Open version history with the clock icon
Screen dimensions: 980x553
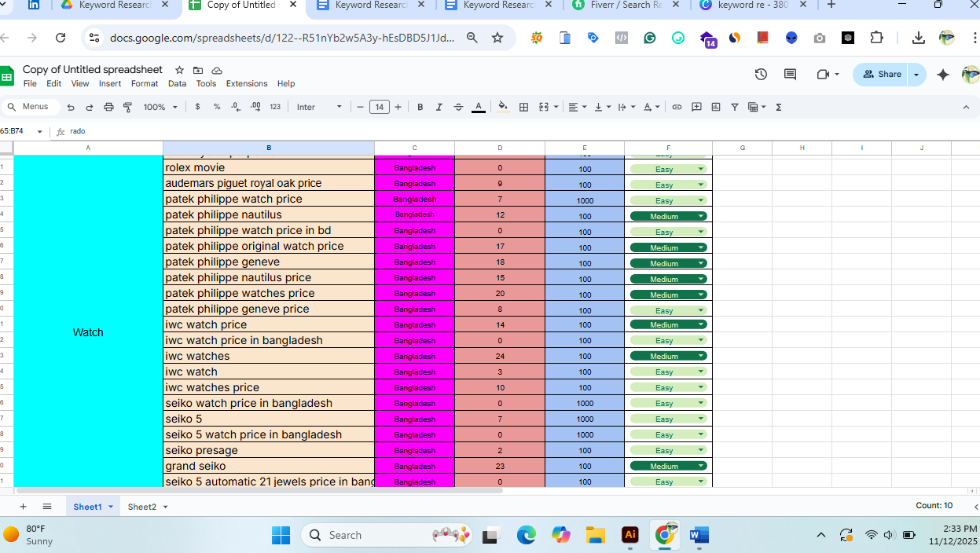760,74
